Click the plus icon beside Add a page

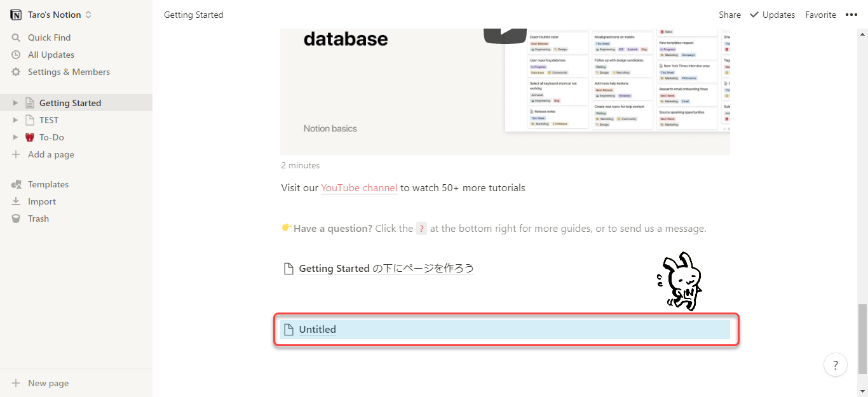(x=16, y=154)
